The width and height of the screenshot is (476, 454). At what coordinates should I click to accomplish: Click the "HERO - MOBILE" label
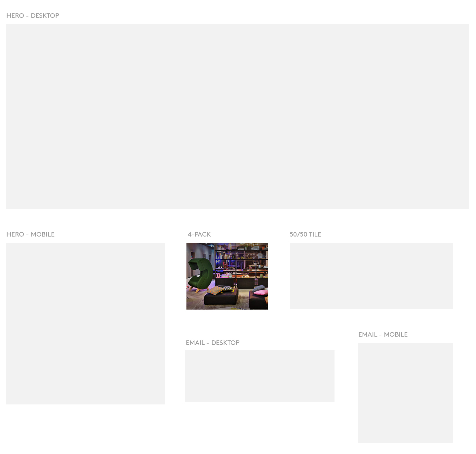pos(30,234)
